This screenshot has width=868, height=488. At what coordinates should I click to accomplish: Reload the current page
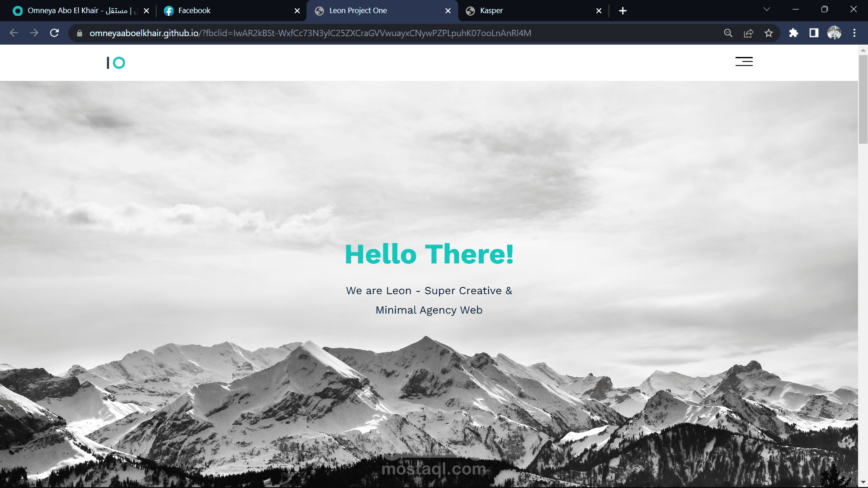(54, 33)
